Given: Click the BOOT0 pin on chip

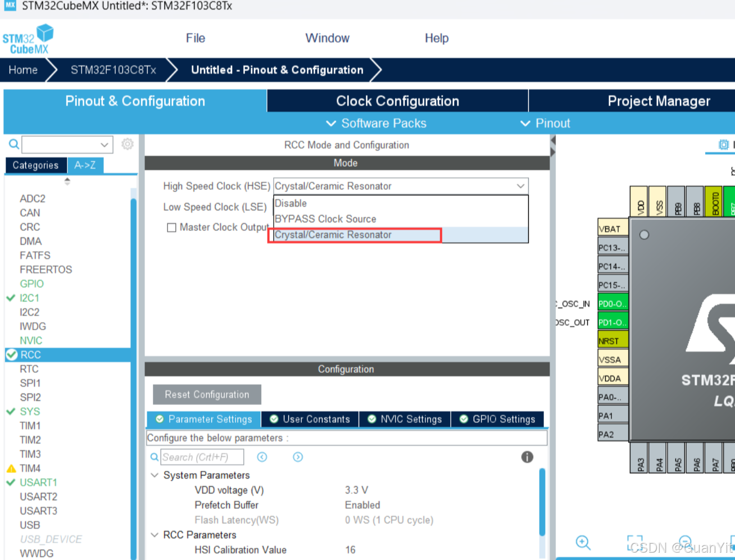Looking at the screenshot, I should pyautogui.click(x=715, y=202).
